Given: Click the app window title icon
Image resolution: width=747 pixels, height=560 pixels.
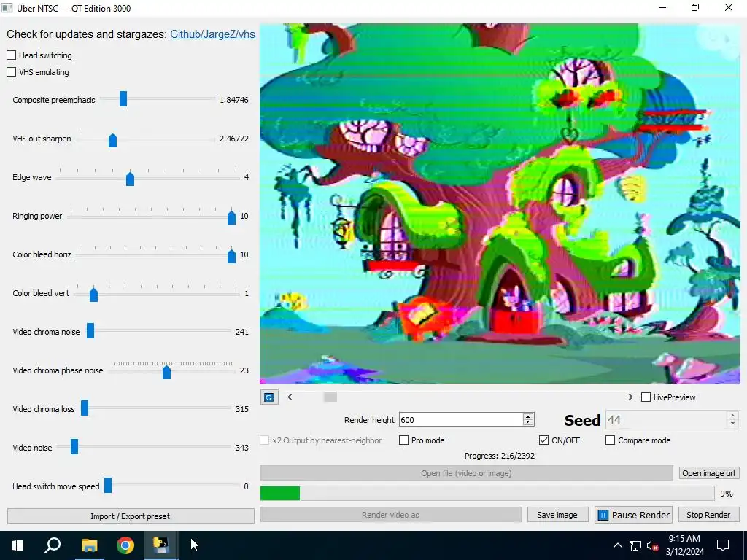Looking at the screenshot, I should click(7, 7).
